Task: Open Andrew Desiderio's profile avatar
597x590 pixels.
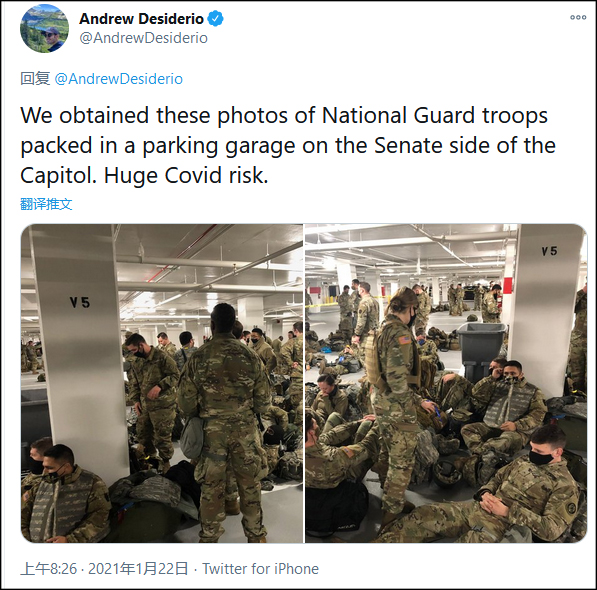Action: (45, 29)
